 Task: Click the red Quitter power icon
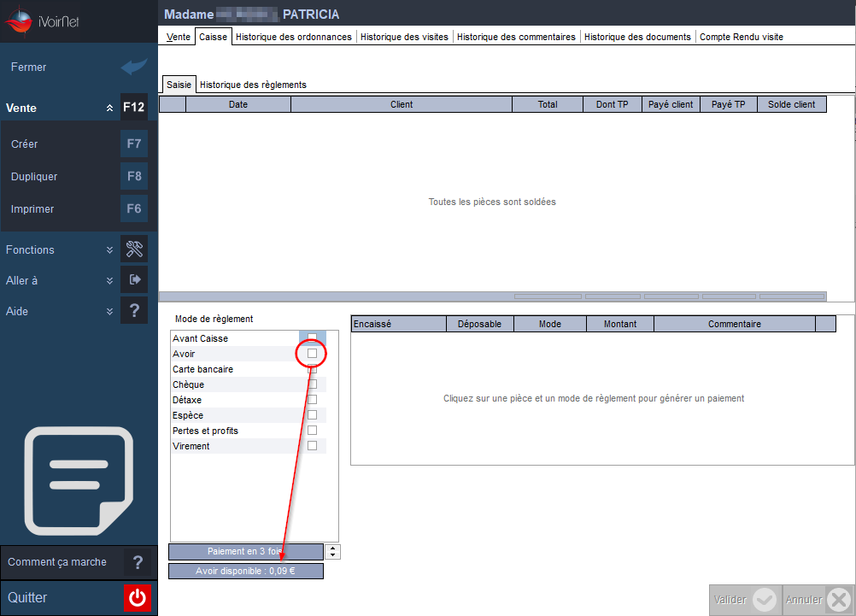137,597
